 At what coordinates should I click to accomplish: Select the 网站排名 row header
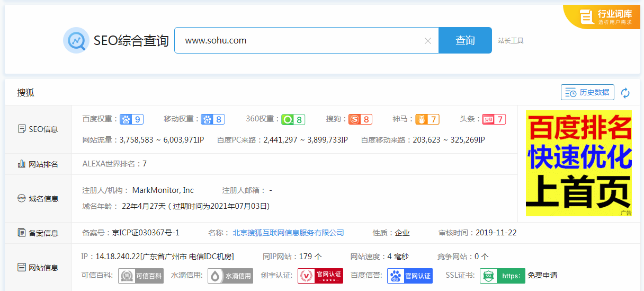38,164
